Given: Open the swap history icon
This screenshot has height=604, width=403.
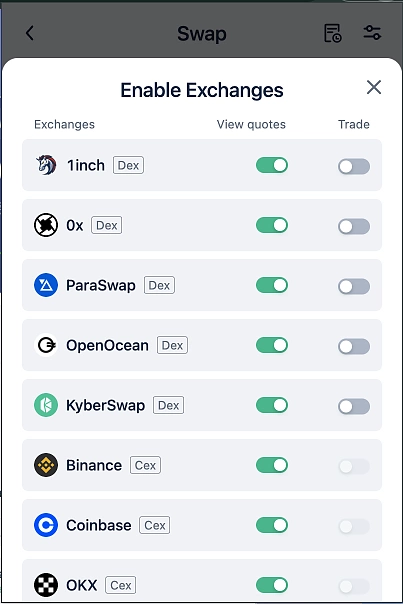Looking at the screenshot, I should click(333, 33).
